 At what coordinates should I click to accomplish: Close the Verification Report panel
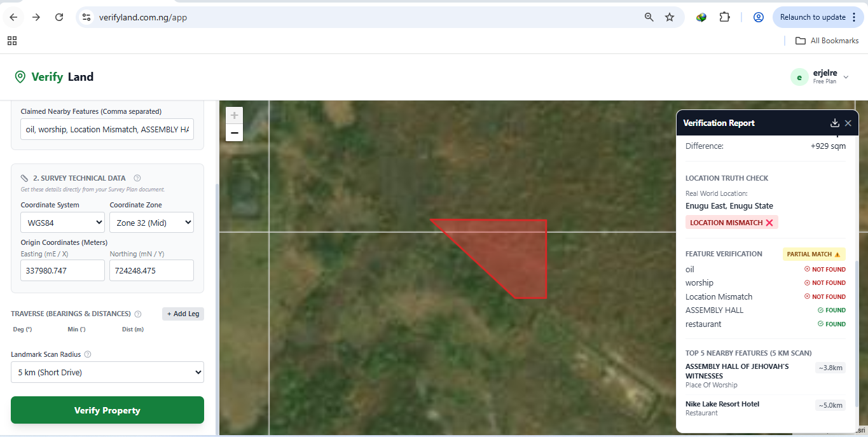[x=848, y=123]
